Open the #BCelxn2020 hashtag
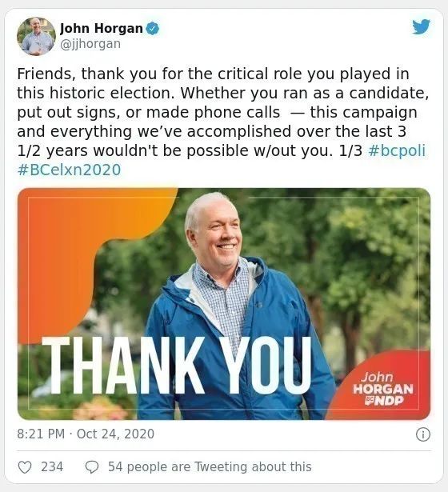 click(69, 170)
